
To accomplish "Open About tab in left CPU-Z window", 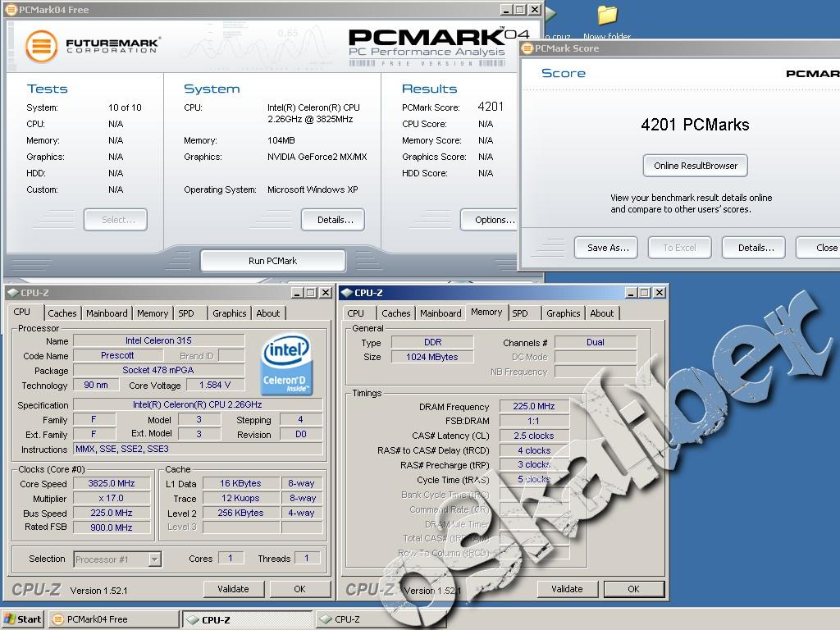I will pos(268,313).
